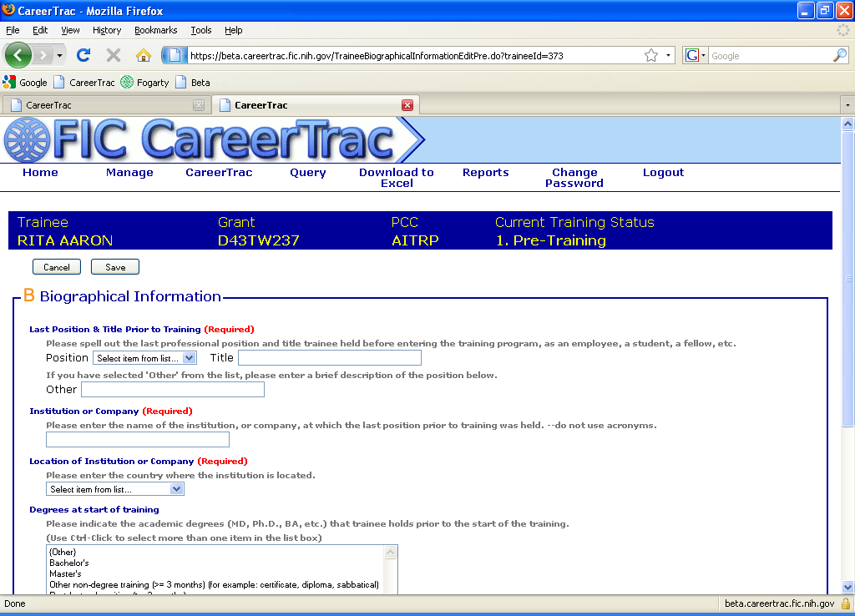Click the page identity icon in address bar
This screenshot has width=855, height=616.
tap(175, 56)
